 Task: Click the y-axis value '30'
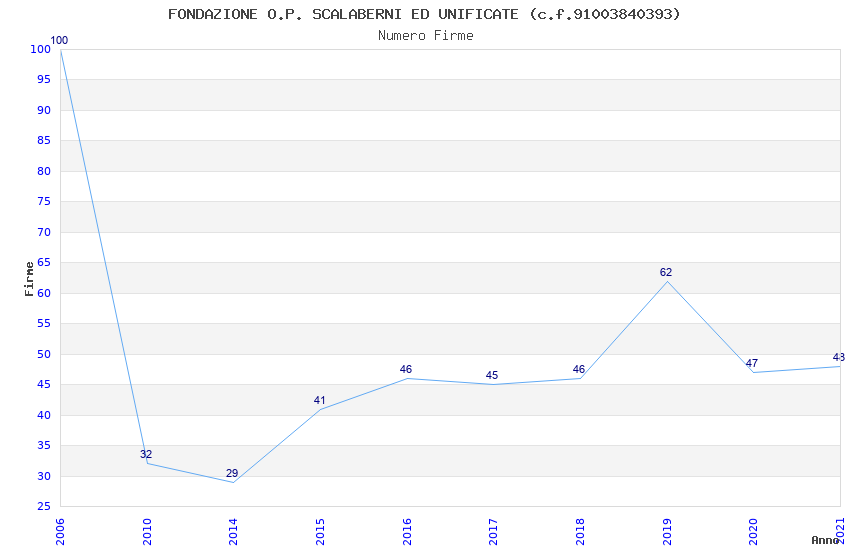(44, 476)
